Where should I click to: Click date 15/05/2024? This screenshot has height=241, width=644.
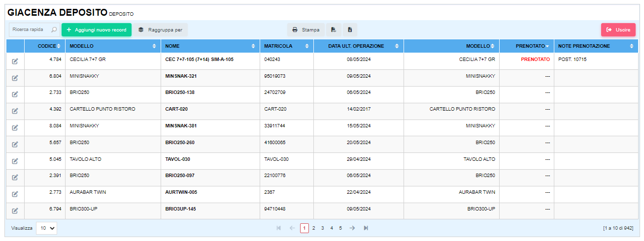(x=359, y=126)
